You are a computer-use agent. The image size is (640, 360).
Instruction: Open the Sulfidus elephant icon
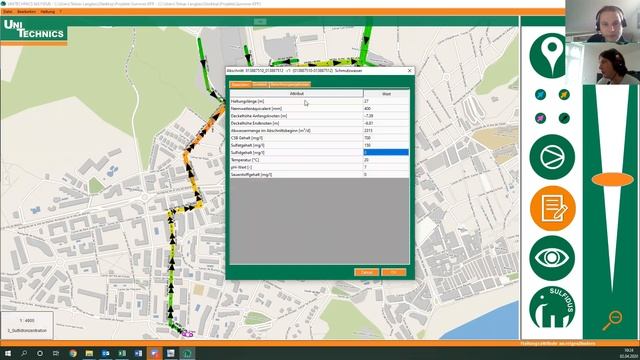pos(552,308)
